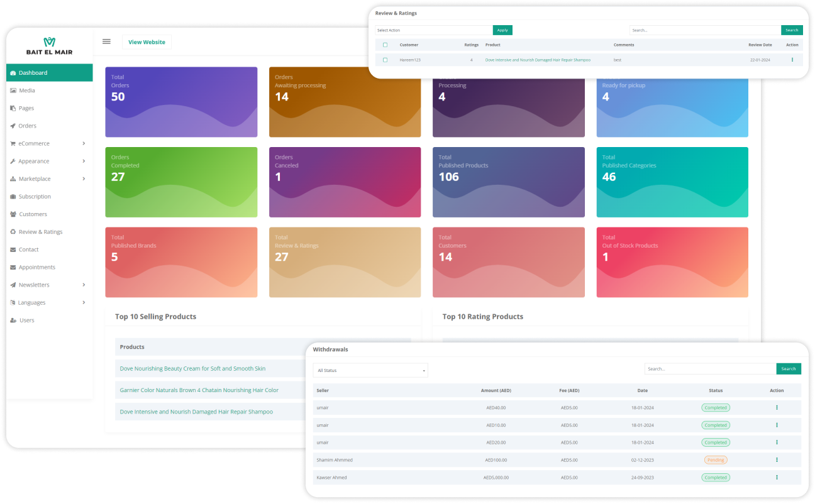815x504 pixels.
Task: Go to Appointments in sidebar
Action: (36, 267)
